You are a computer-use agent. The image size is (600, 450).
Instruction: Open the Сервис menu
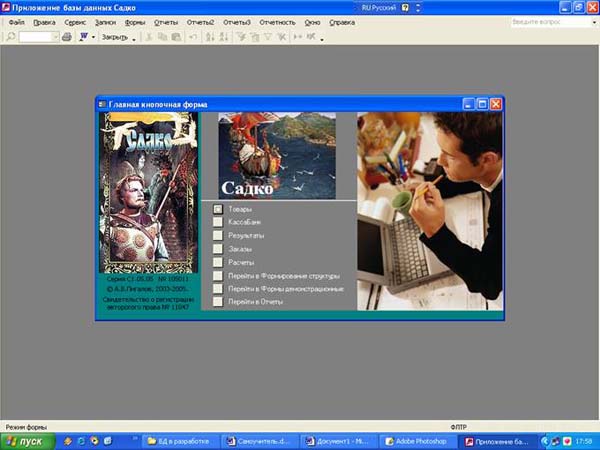point(75,22)
